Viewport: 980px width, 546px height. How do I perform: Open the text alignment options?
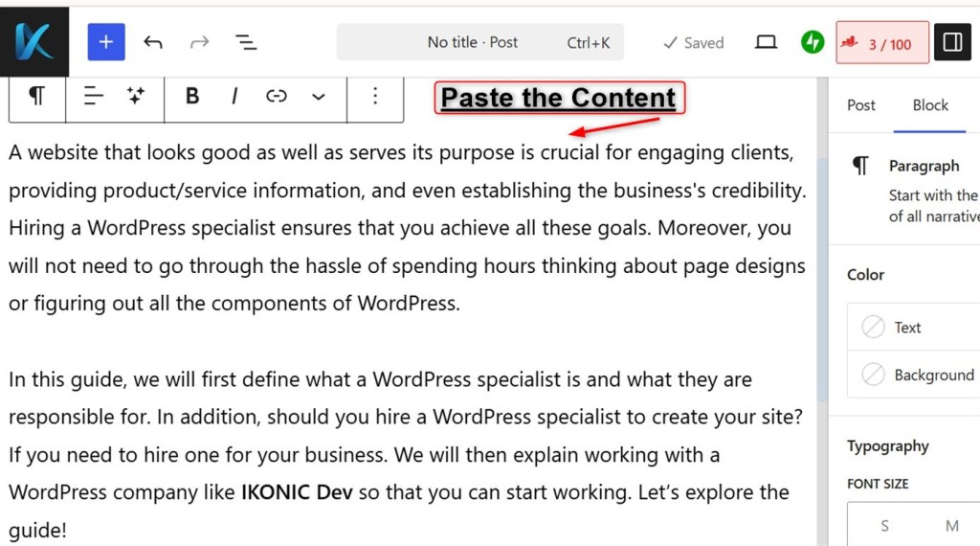pos(93,96)
